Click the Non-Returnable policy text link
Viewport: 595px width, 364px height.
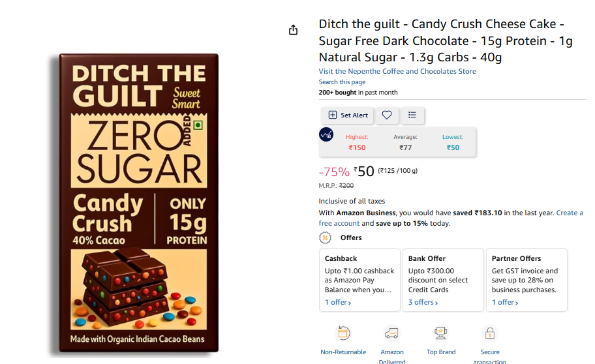[x=343, y=352]
